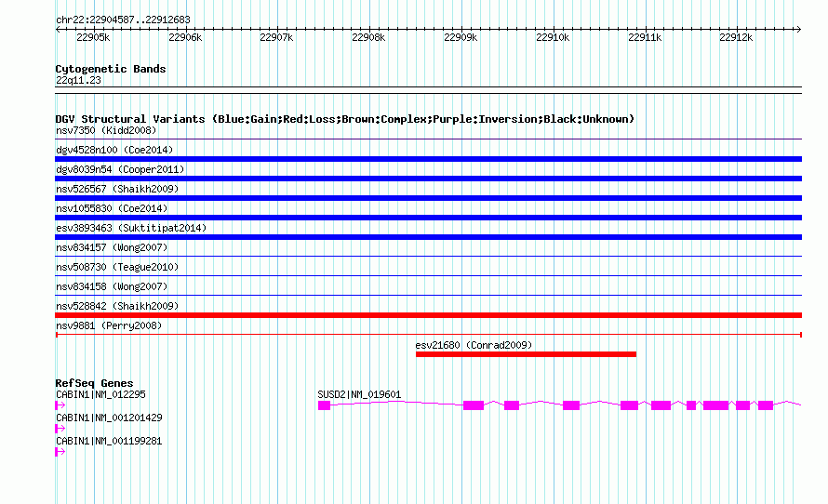Click the chr22:22904587..22912683 coordinates label
Screen dimensions: 828x504
123,20
